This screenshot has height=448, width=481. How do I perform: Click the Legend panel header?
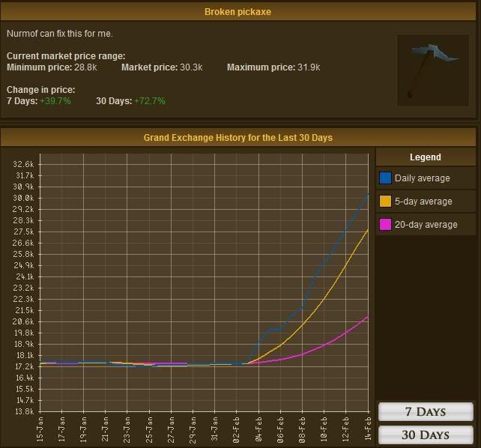coord(425,157)
